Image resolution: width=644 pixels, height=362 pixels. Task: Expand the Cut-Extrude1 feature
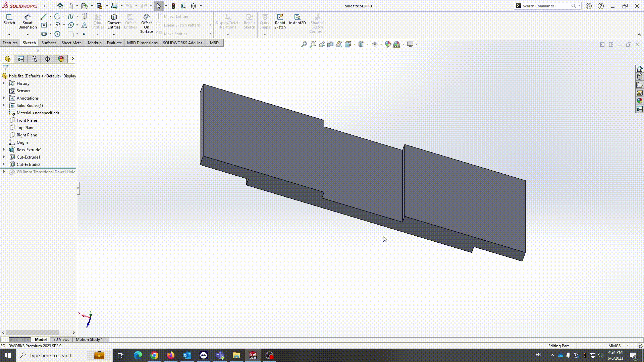click(4, 157)
